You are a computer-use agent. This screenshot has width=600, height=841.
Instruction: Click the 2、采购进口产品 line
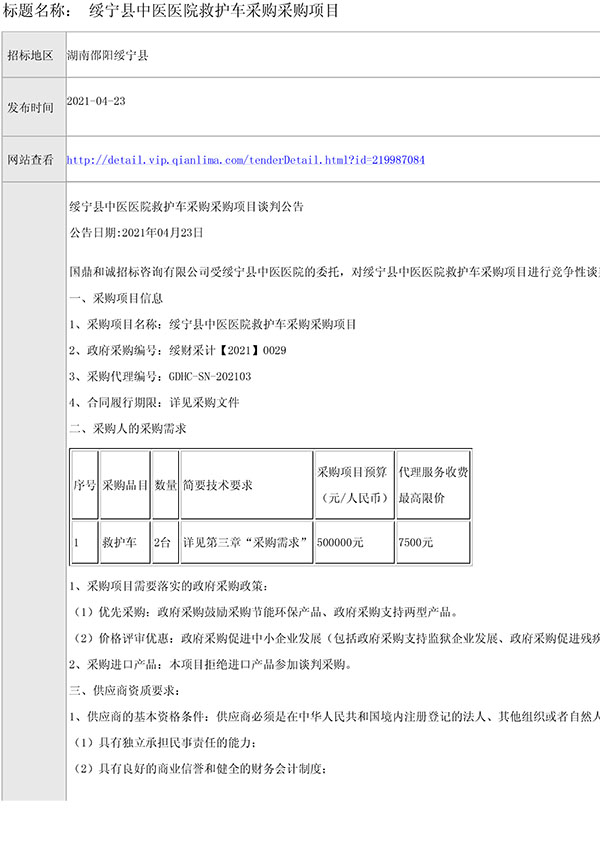point(211,665)
